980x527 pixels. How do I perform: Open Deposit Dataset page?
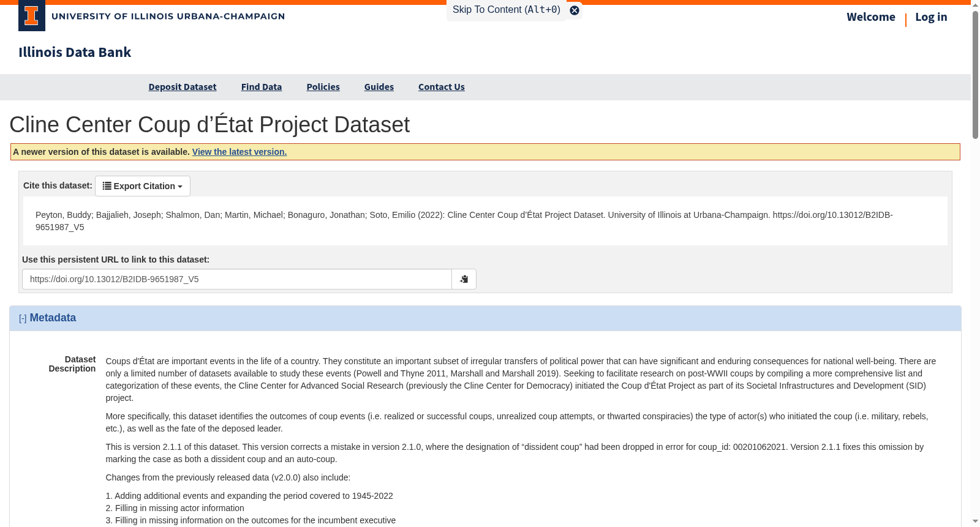(x=183, y=87)
